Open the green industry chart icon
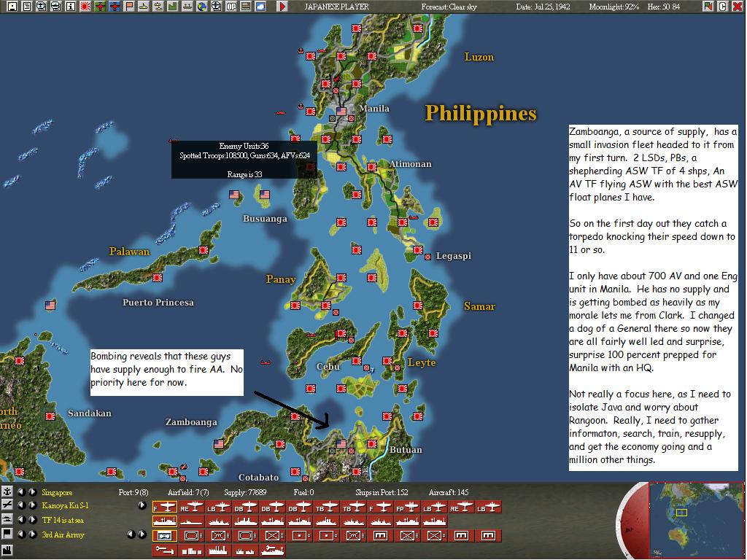747x560 pixels. click(172, 6)
